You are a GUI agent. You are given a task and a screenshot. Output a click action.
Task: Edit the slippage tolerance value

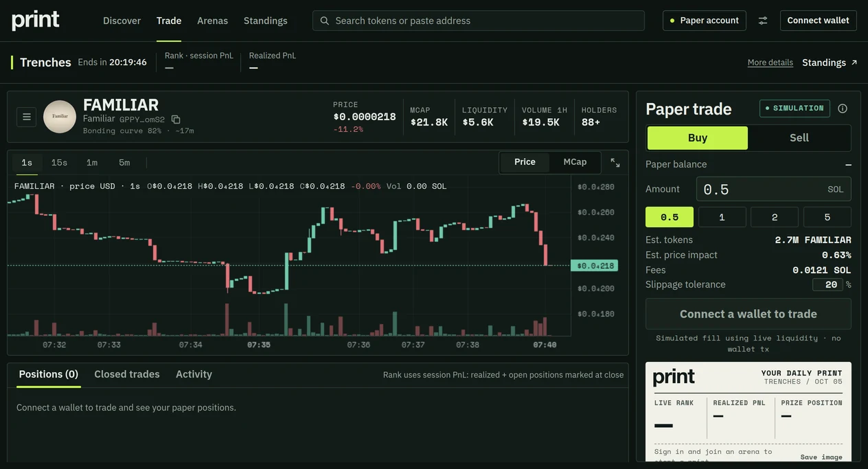pos(827,285)
